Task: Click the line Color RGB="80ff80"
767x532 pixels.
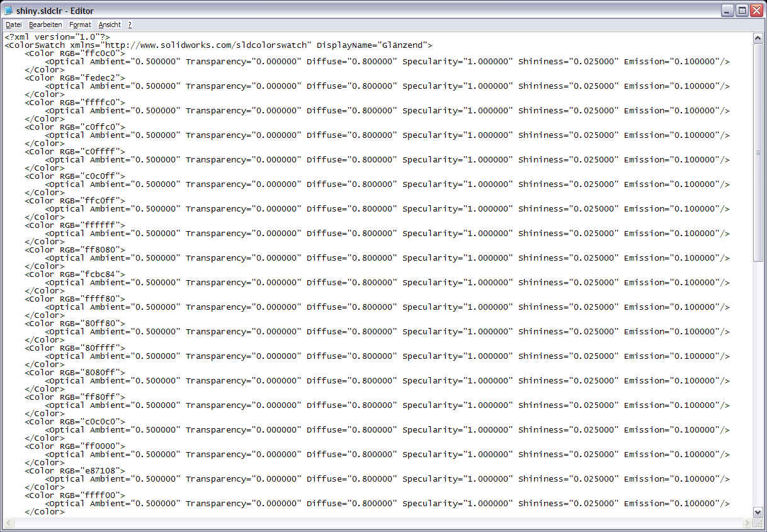Action: tap(75, 324)
